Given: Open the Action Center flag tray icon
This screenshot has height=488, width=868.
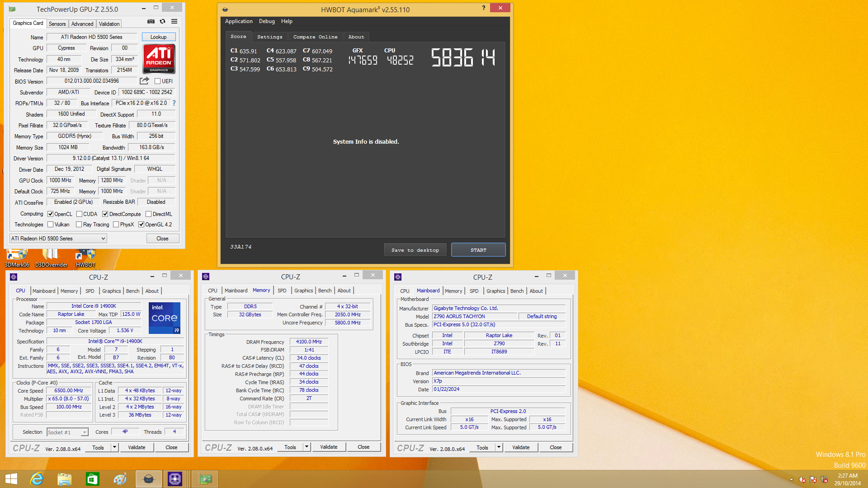Looking at the screenshot, I should click(x=813, y=479).
